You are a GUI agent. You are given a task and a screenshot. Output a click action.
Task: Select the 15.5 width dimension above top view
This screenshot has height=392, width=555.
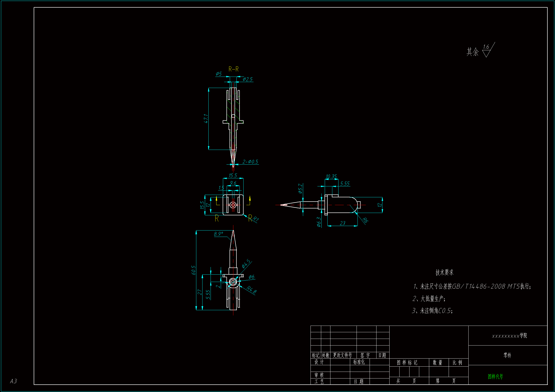(x=233, y=175)
